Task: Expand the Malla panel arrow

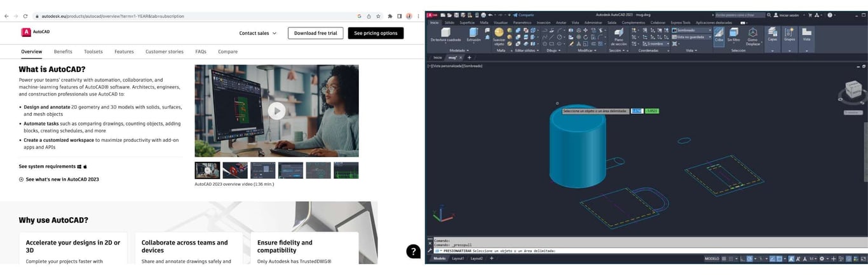Action: [512, 51]
